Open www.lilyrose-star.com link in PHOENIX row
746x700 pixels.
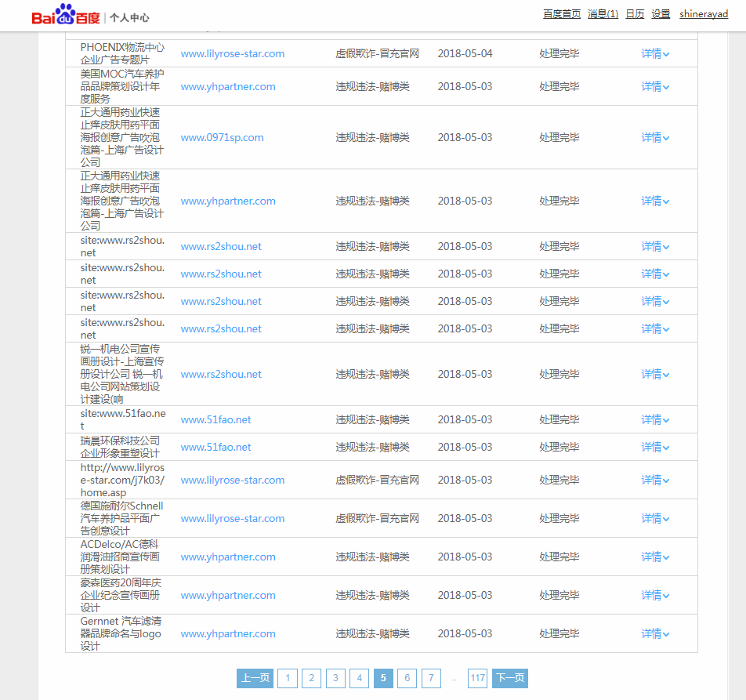click(x=232, y=54)
